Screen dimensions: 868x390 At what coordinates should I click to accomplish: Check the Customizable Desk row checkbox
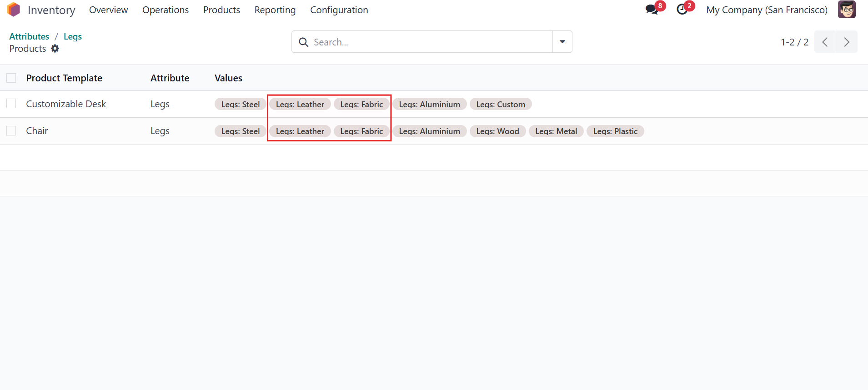(11, 104)
